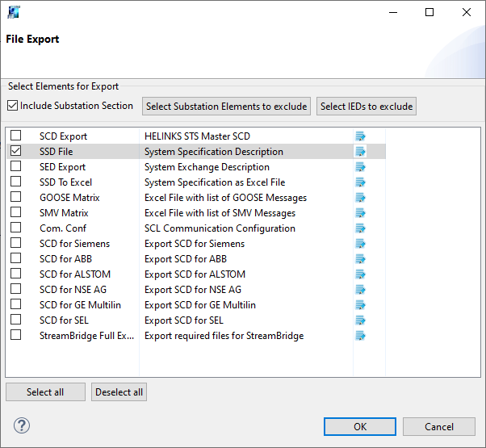Screen dimensions: 486x448
Task: Click the Deselect all button
Action: pyautogui.click(x=119, y=392)
